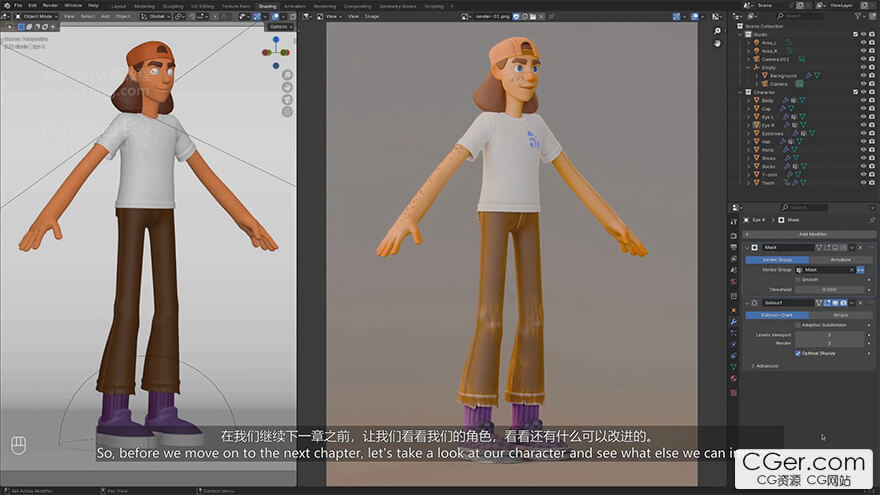880x495 pixels.
Task: Invert the Mask vertex group arrows button
Action: tap(858, 269)
